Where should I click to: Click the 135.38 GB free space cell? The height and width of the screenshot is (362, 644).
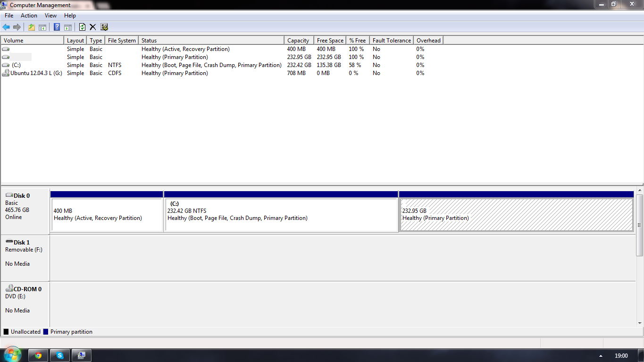329,65
